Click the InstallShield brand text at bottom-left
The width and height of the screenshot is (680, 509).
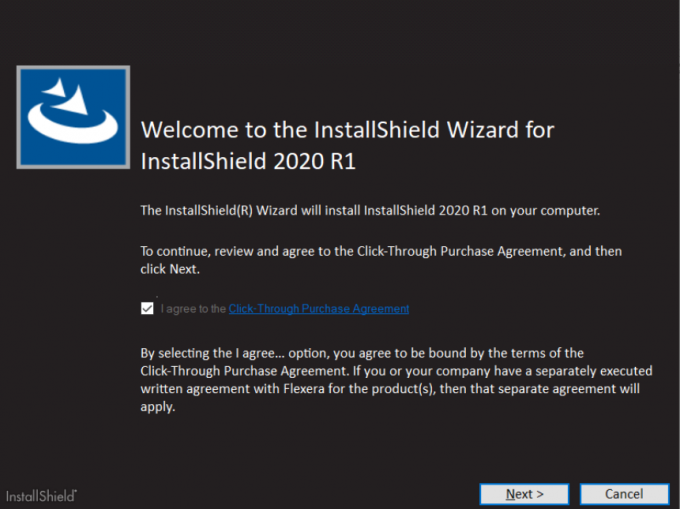(x=41, y=495)
